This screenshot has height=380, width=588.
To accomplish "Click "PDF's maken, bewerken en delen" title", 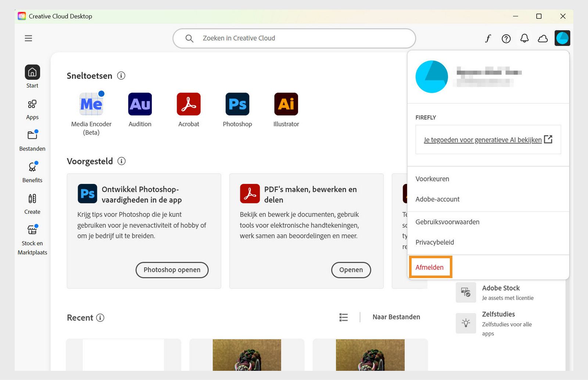I will click(311, 194).
